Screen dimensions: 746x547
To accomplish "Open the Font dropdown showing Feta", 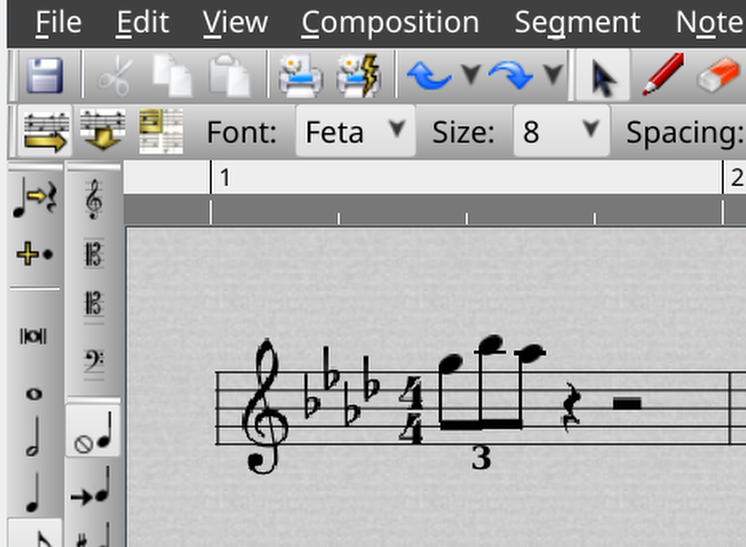I will coord(355,131).
